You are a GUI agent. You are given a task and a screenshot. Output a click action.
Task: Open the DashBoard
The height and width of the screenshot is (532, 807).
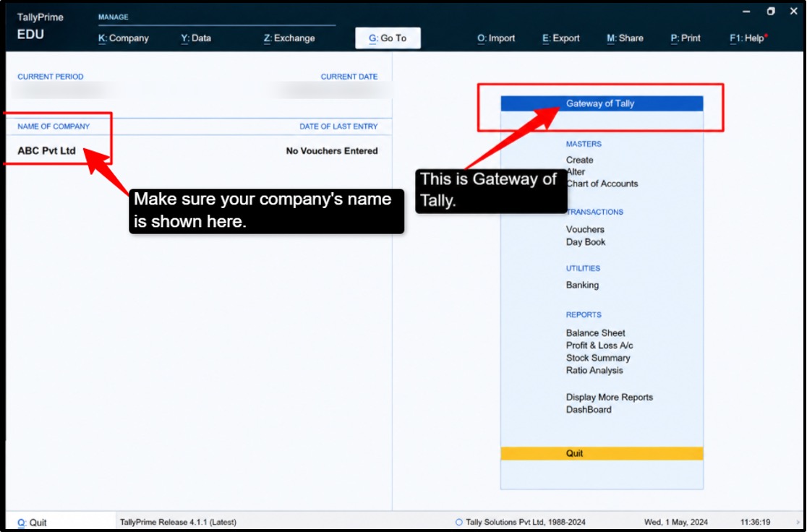tap(589, 410)
